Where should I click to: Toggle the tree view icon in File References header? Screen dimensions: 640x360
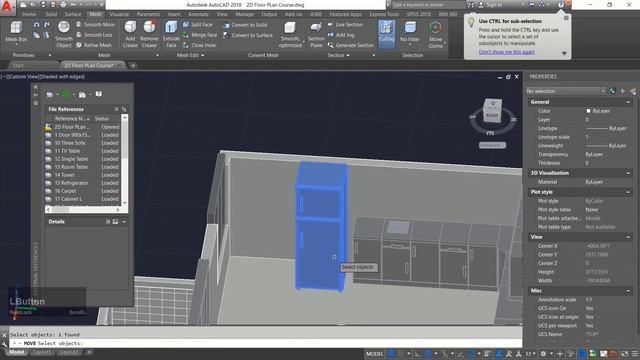pos(124,109)
